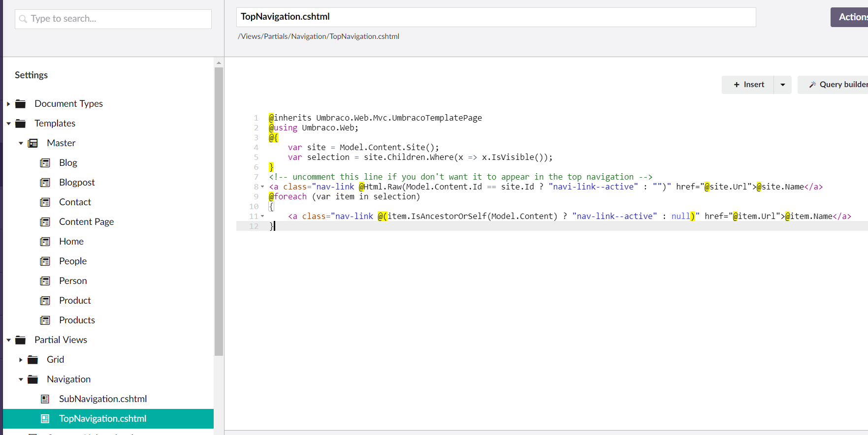Image resolution: width=868 pixels, height=435 pixels.
Task: Open the Home template
Action: tap(71, 242)
